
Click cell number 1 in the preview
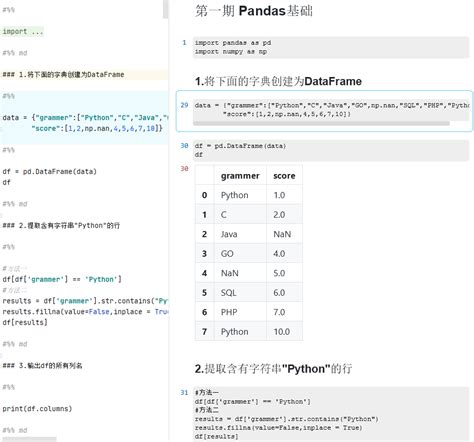coord(184,43)
